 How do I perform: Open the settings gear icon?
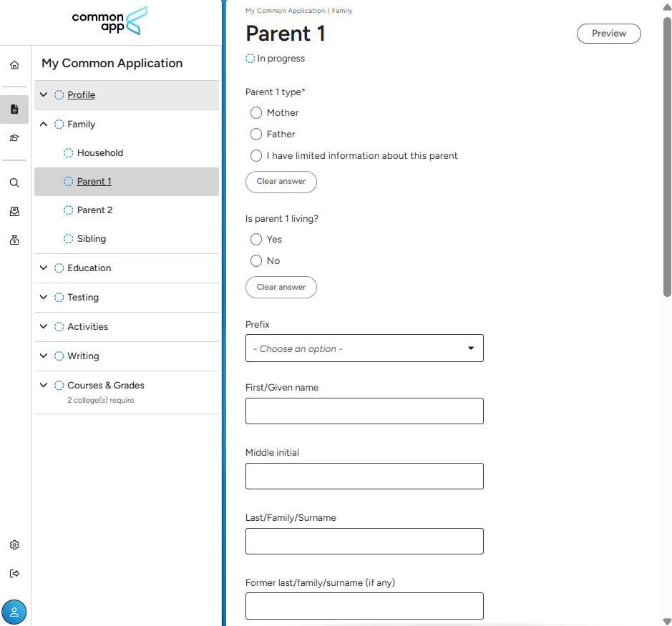click(14, 545)
